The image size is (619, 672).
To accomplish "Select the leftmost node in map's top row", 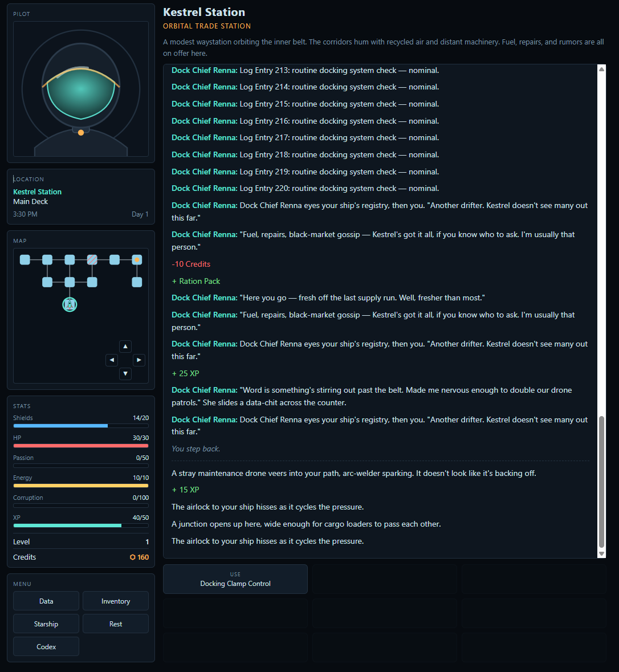I will coord(25,260).
